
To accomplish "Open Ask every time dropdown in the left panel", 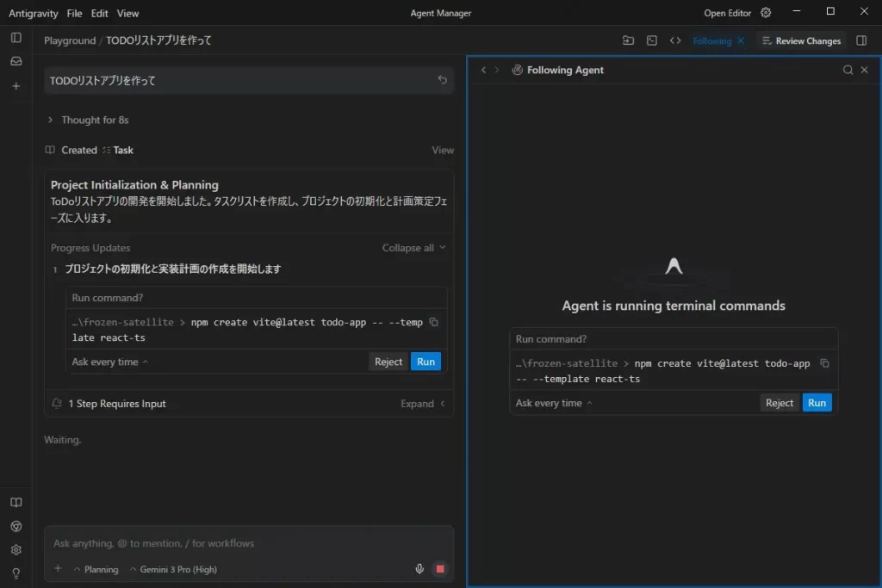I will click(110, 362).
